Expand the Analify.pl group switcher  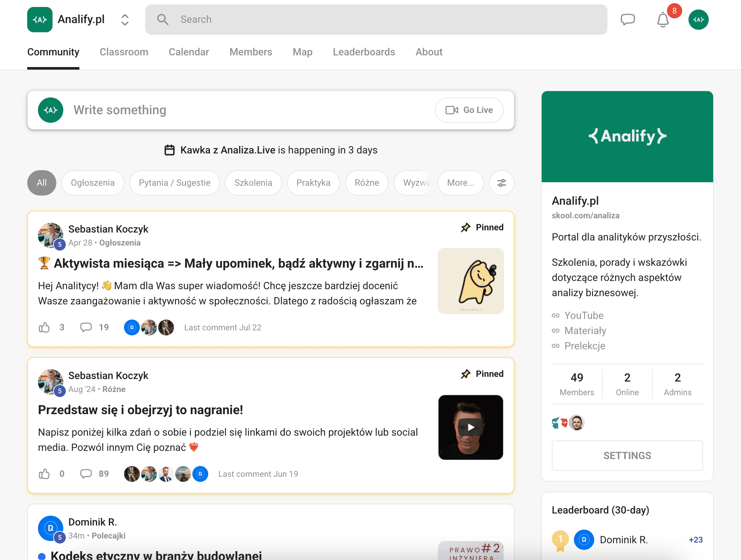pos(125,19)
